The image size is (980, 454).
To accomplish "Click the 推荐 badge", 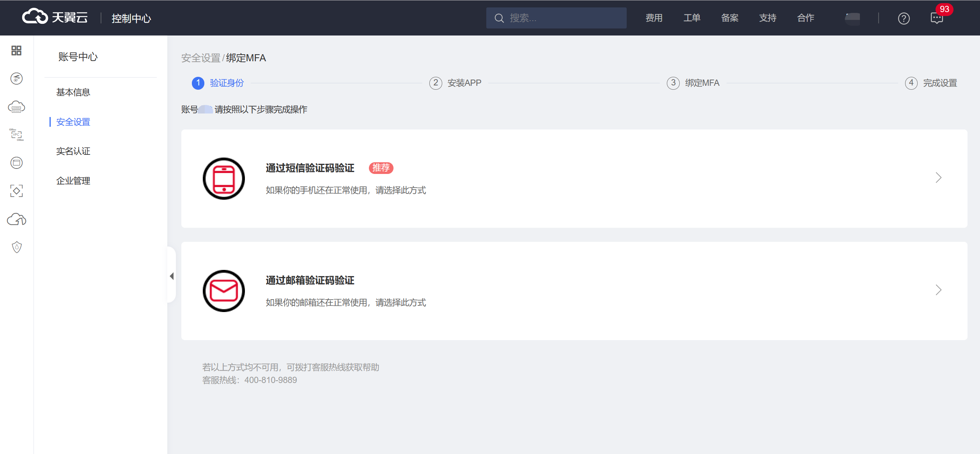I will point(381,168).
